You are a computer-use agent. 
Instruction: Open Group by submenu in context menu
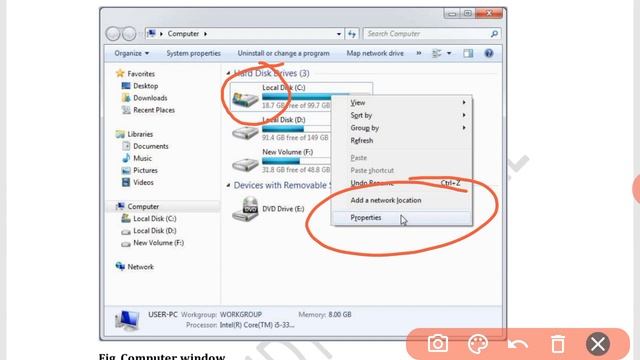pyautogui.click(x=402, y=128)
